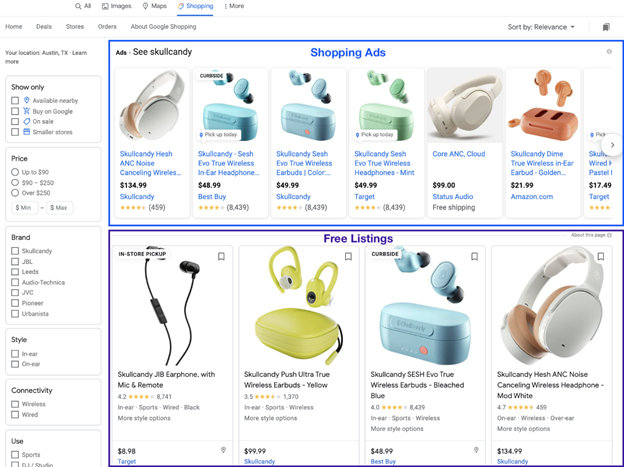Screen dimensions: 624x467
Task: Show next shopping ads with arrow
Action: [612, 145]
